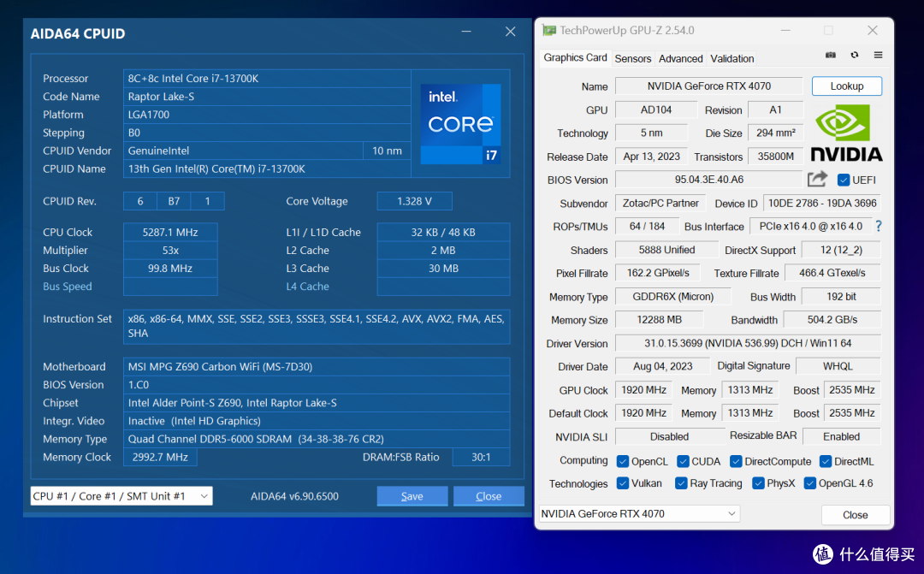This screenshot has height=574, width=924.
Task: Click the Shaders value 5888 Unified
Action: [666, 250]
